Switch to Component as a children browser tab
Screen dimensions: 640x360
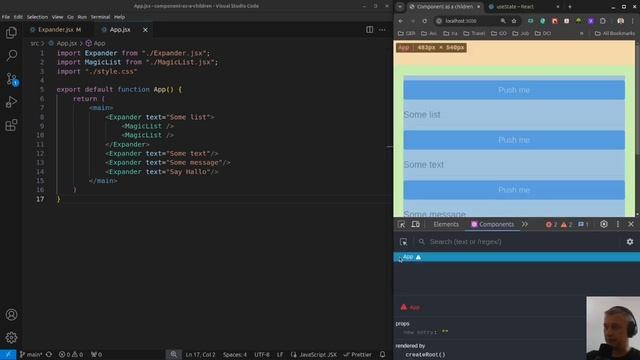click(x=444, y=7)
